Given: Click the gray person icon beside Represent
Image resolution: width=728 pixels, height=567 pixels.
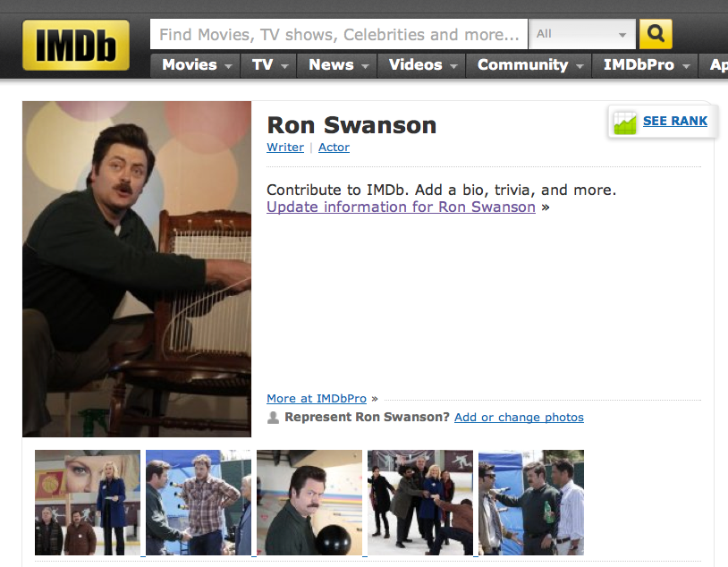Looking at the screenshot, I should [273, 418].
